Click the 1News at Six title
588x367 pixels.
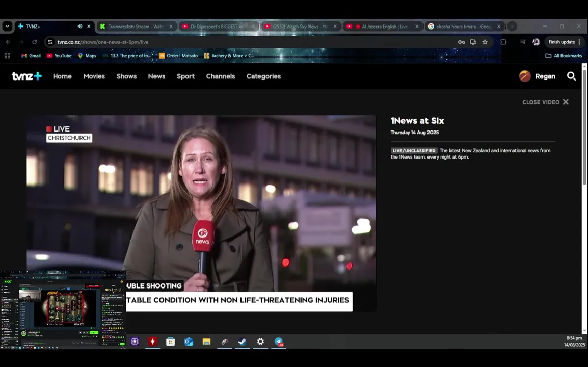417,121
